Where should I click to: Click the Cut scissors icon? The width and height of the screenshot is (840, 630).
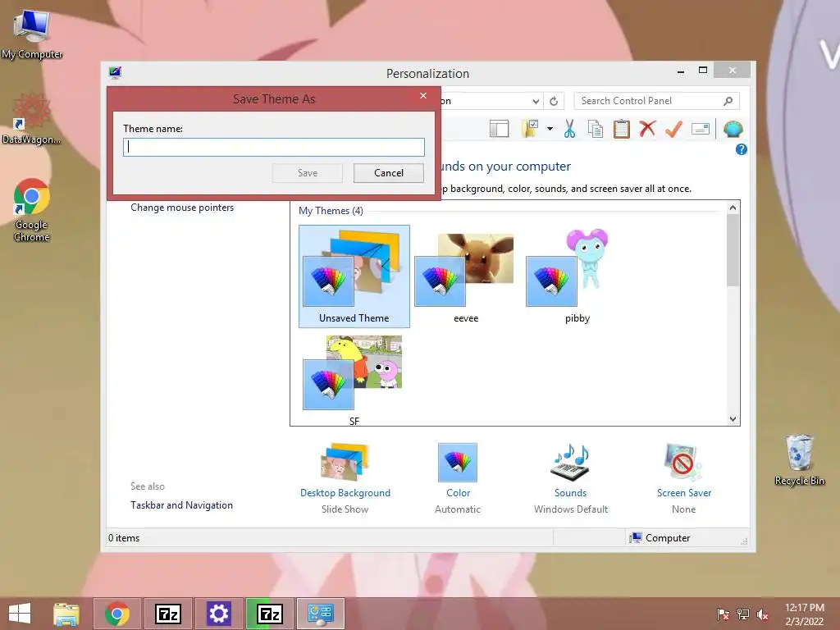pos(569,129)
